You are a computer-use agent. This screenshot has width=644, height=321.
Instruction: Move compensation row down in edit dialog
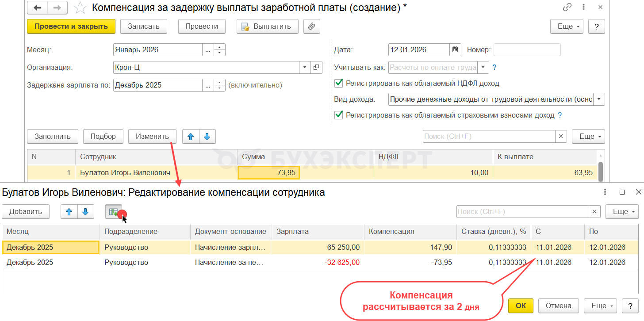86,212
